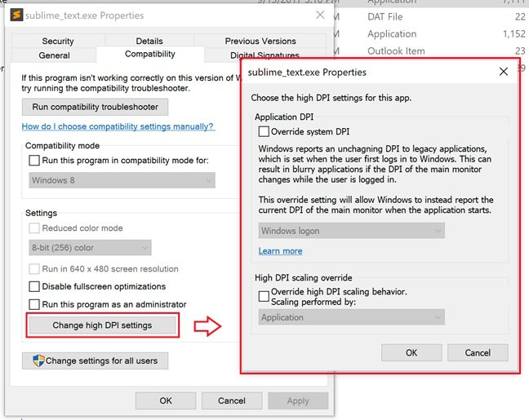
Task: Open the Windows 8 compatibility dropdown
Action: (x=121, y=180)
